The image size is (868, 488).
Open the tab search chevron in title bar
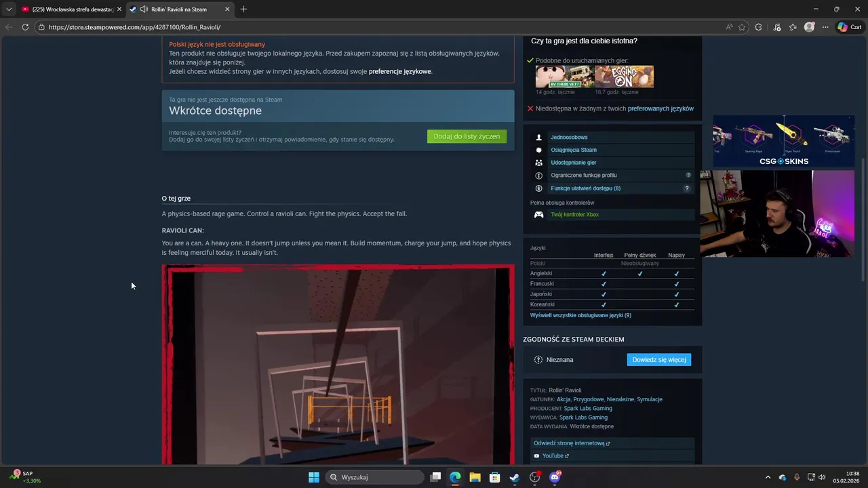[x=9, y=9]
